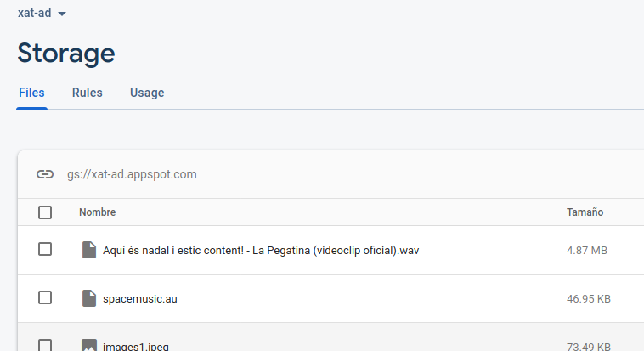Image resolution: width=644 pixels, height=351 pixels.
Task: Click the gs://xat-ad.appspot.com bucket path
Action: pos(132,174)
